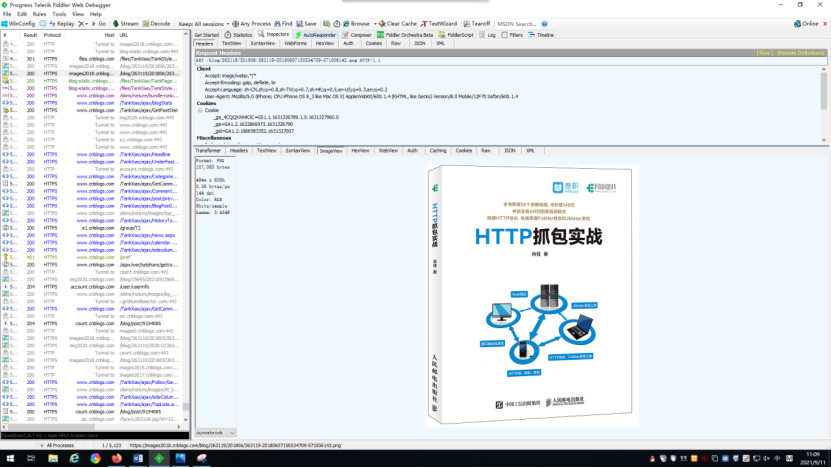Tearoff the inspector window

(476, 24)
